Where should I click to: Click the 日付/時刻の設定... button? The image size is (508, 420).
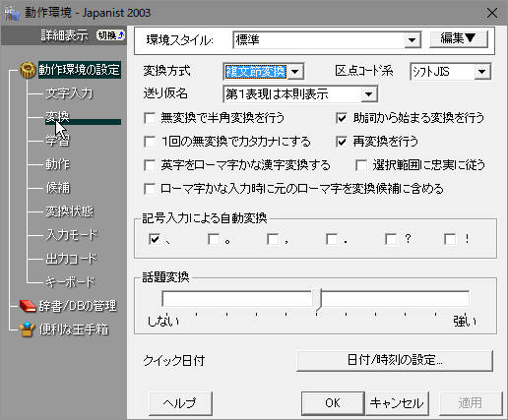(x=395, y=361)
